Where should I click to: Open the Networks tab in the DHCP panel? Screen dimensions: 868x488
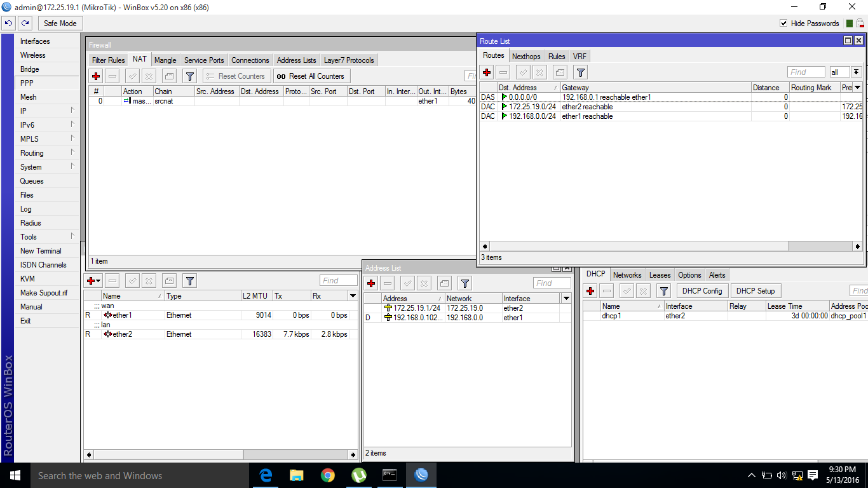pos(627,275)
